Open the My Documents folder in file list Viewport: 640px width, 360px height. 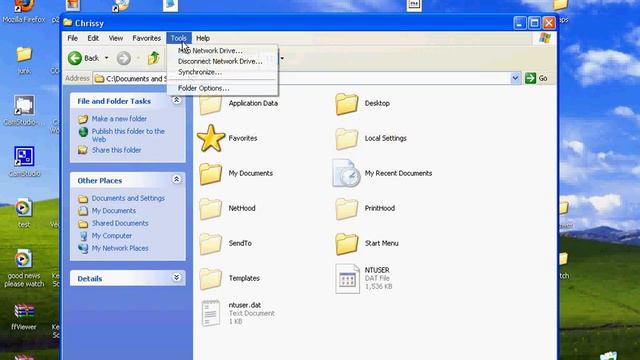tap(211, 173)
